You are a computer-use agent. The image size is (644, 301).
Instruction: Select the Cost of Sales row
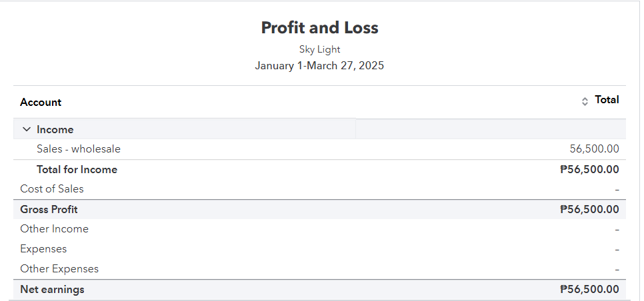tap(319, 189)
